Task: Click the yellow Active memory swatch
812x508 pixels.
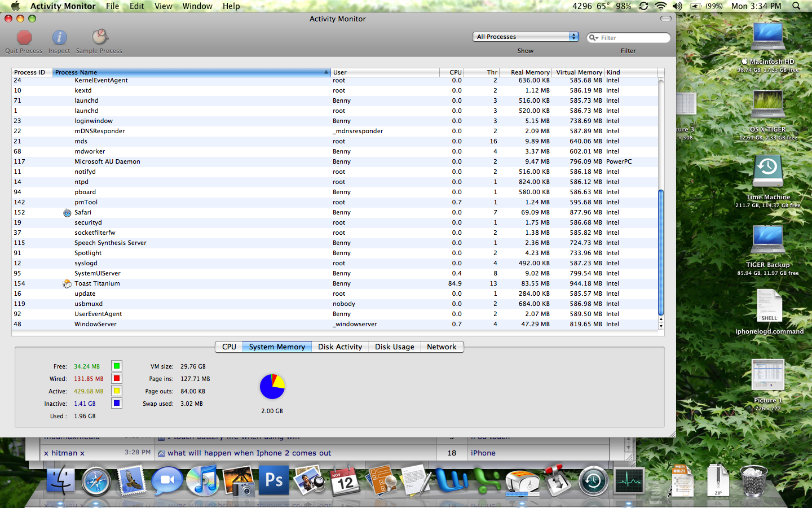Action: (117, 391)
